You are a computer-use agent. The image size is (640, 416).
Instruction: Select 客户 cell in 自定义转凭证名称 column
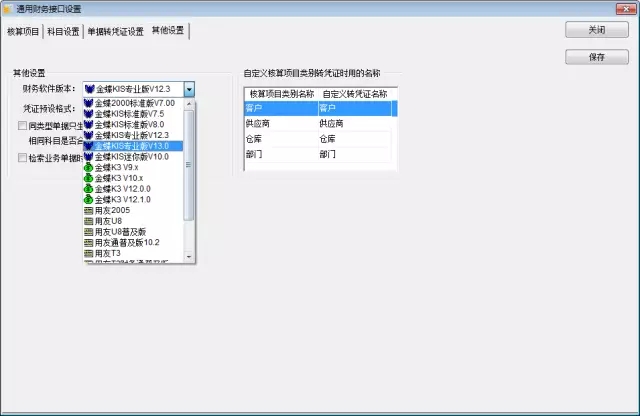[355, 108]
